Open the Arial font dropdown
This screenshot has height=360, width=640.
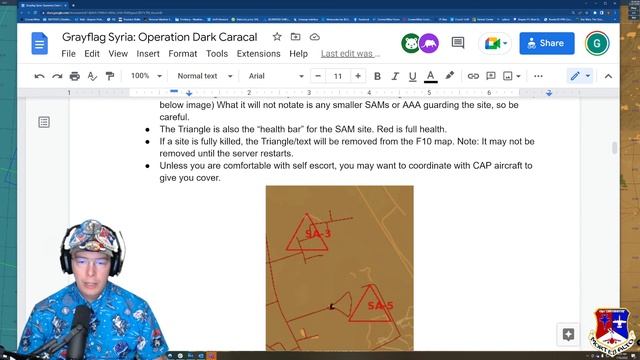click(x=276, y=76)
